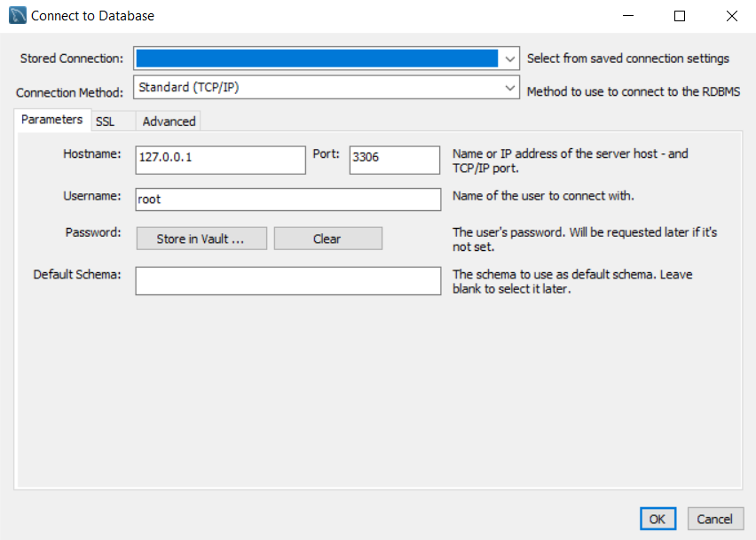Confirm the connection with OK
The height and width of the screenshot is (540, 756).
[x=658, y=519]
